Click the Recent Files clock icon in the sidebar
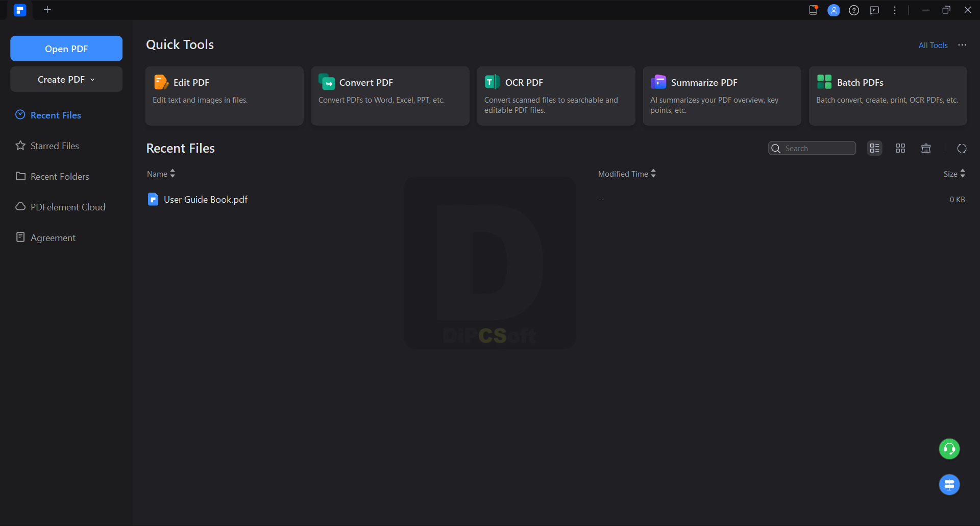980x526 pixels. coord(20,114)
